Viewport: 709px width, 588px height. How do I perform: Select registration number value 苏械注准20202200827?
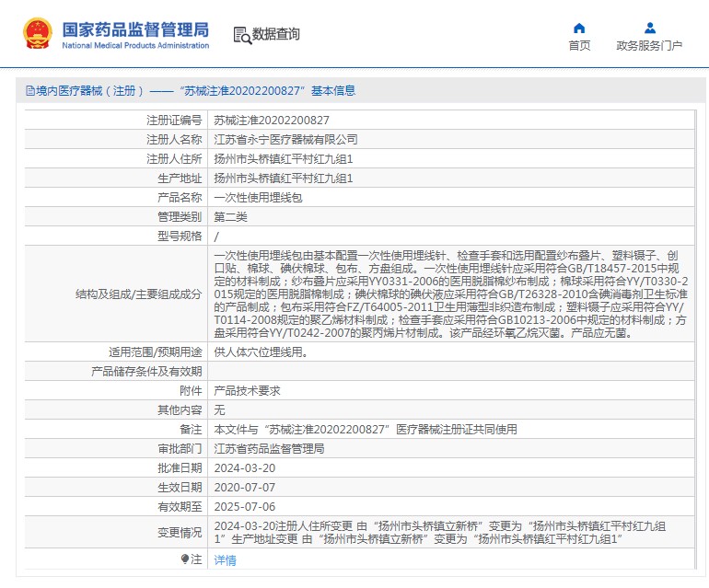272,121
